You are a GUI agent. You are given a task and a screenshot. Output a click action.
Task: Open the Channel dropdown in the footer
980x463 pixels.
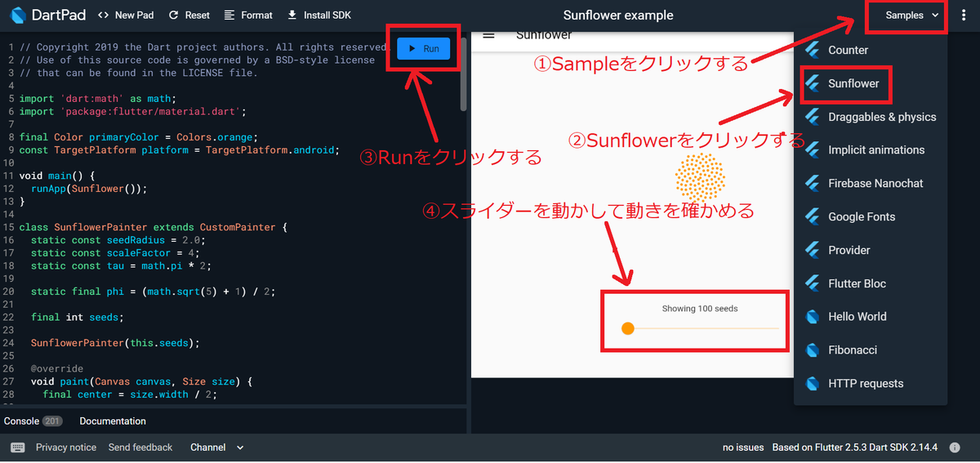[217, 447]
